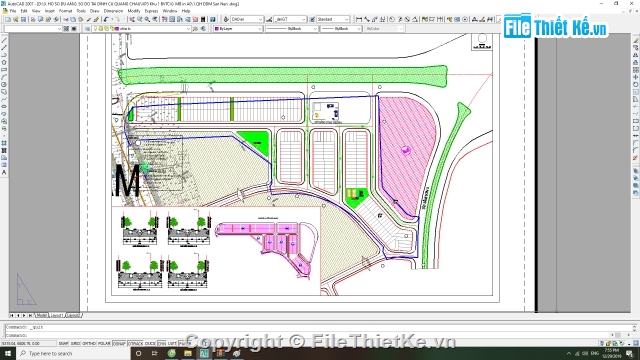Select the Trim modify tool
640x360 pixels.
(636, 107)
